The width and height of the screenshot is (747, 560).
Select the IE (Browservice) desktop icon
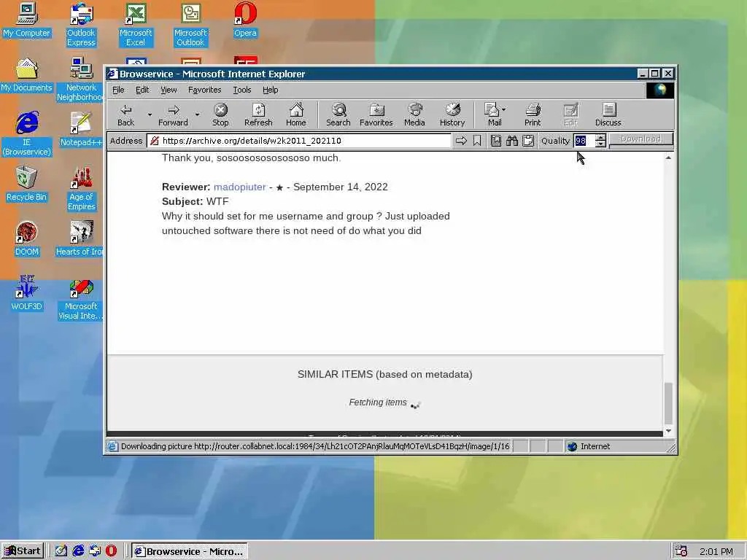[x=26, y=134]
